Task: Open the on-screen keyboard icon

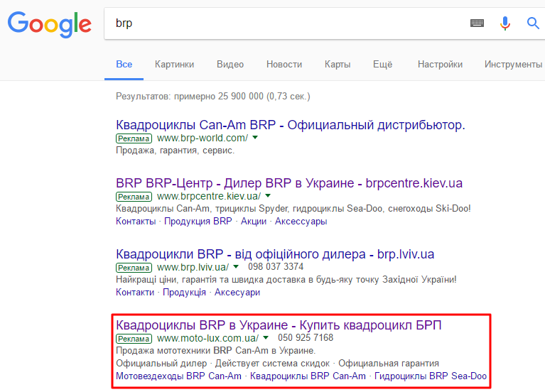Action: coord(477,23)
